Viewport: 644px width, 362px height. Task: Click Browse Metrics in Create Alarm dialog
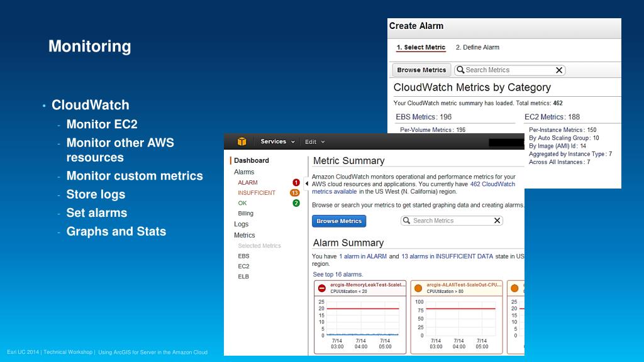click(x=421, y=70)
